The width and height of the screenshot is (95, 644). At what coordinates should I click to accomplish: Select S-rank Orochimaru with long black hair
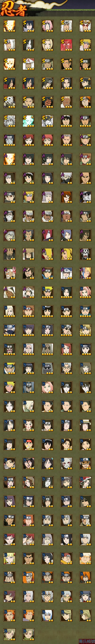click(28, 45)
